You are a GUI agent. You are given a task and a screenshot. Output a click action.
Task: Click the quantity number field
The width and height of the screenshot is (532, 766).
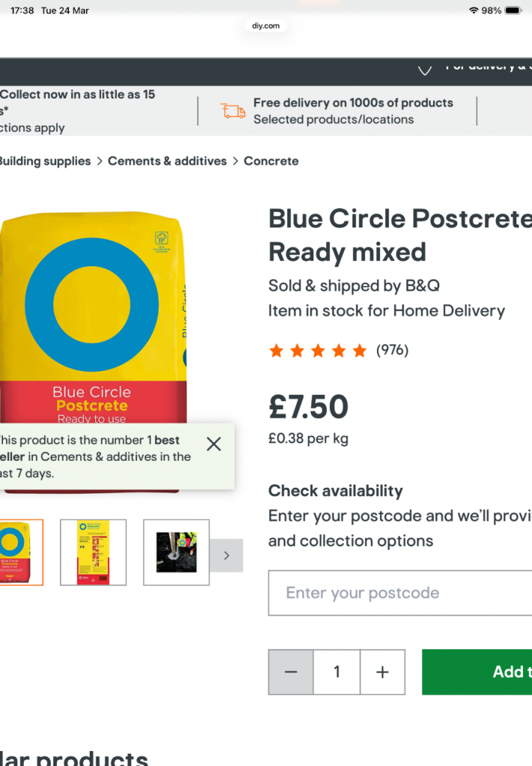click(x=337, y=672)
